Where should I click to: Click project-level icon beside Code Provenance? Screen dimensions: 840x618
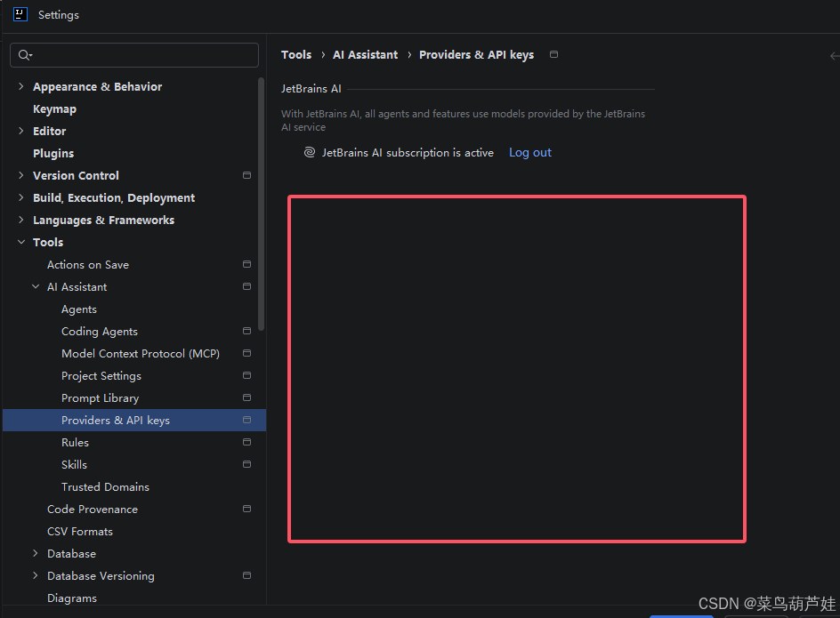247,509
